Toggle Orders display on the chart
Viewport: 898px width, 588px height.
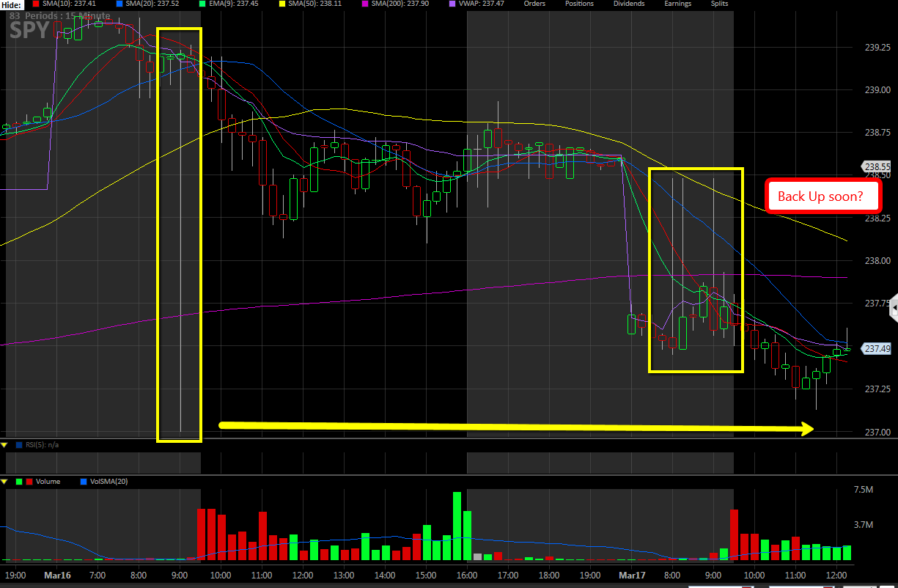click(535, 4)
